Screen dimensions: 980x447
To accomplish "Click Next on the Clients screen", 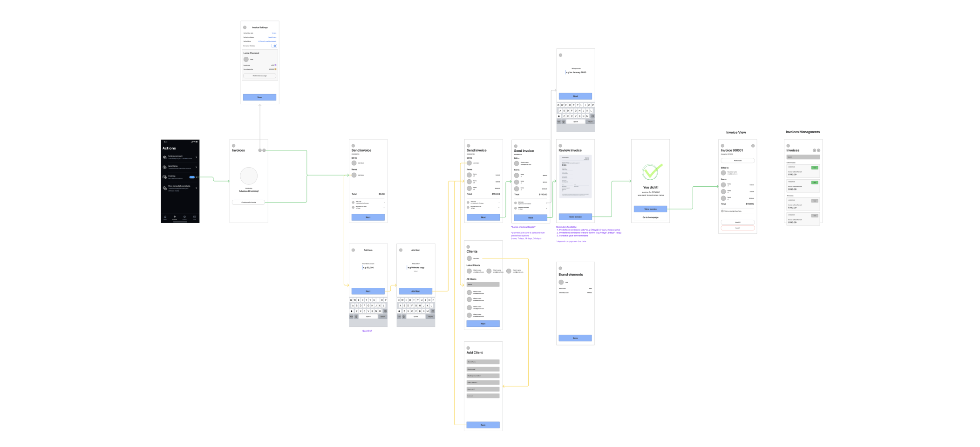I will [x=483, y=324].
